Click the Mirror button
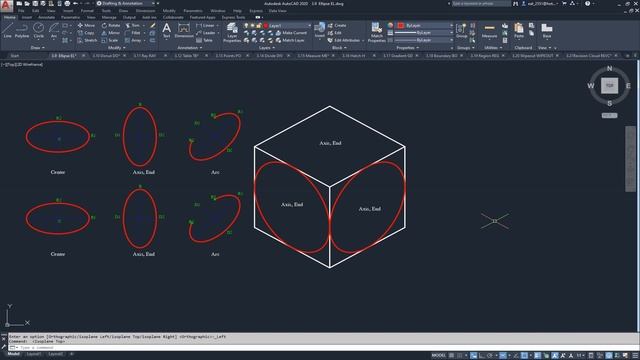The height and width of the screenshot is (360, 640). point(111,33)
